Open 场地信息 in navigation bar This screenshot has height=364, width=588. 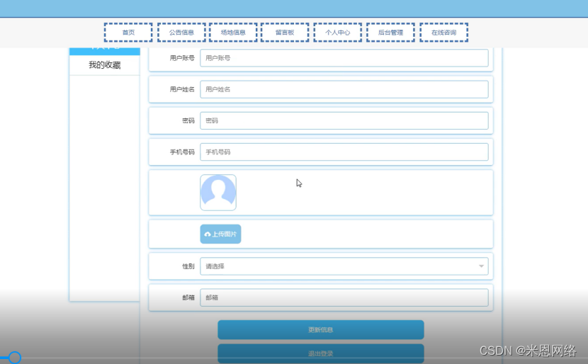coord(233,33)
